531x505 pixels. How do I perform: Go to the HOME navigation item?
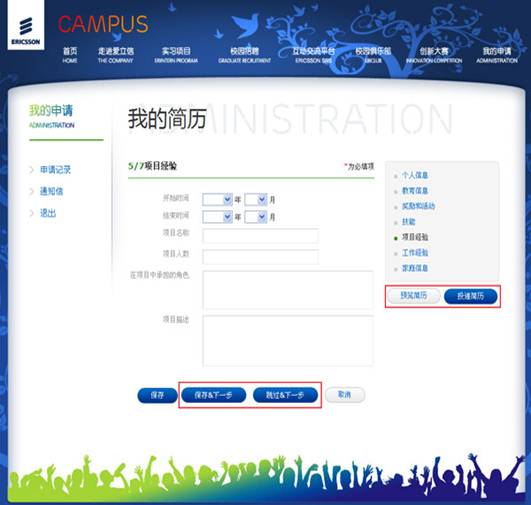point(70,55)
